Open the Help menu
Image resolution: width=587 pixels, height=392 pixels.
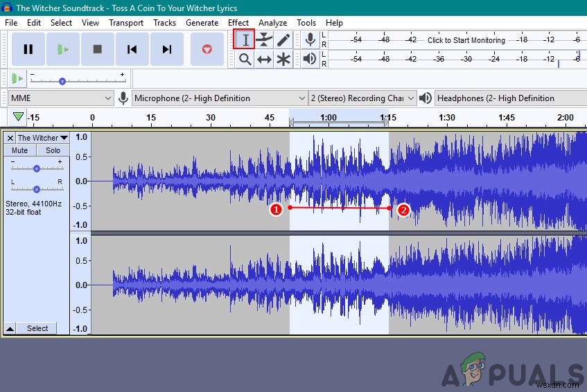coord(334,23)
